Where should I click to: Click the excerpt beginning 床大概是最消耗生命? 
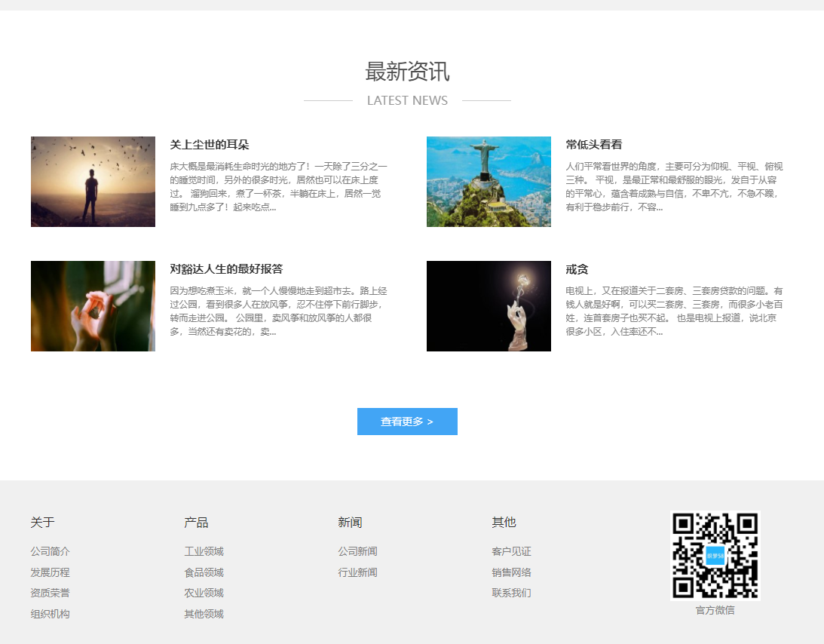click(278, 186)
